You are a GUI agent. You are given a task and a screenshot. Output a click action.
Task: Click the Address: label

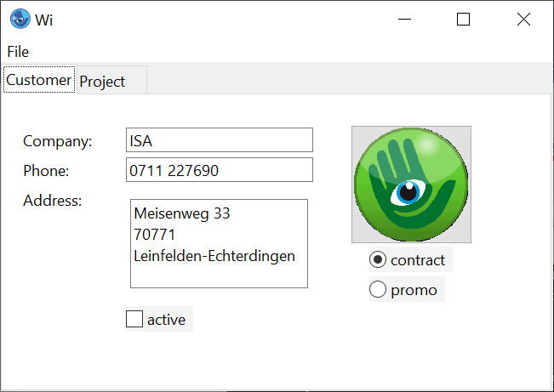coord(53,200)
